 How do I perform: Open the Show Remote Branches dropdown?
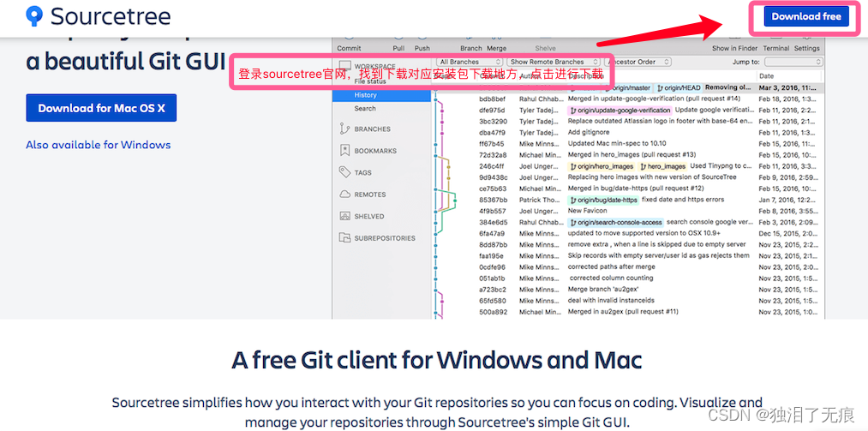coord(554,62)
